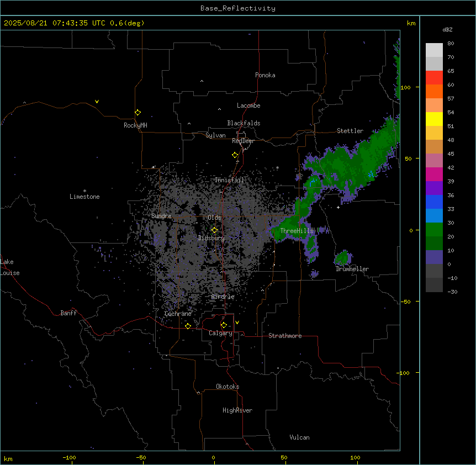Click the RockyMH label
This screenshot has width=476, height=465.
pyautogui.click(x=135, y=125)
